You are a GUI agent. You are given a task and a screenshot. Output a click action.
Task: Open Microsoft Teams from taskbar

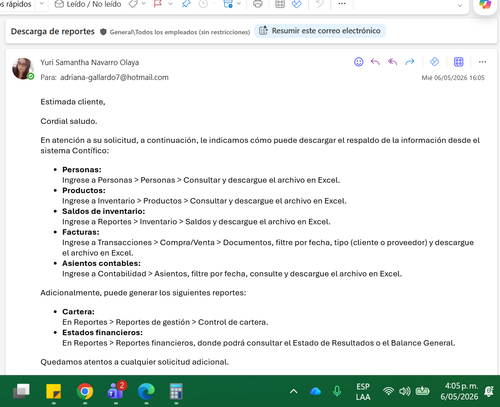(x=116, y=391)
